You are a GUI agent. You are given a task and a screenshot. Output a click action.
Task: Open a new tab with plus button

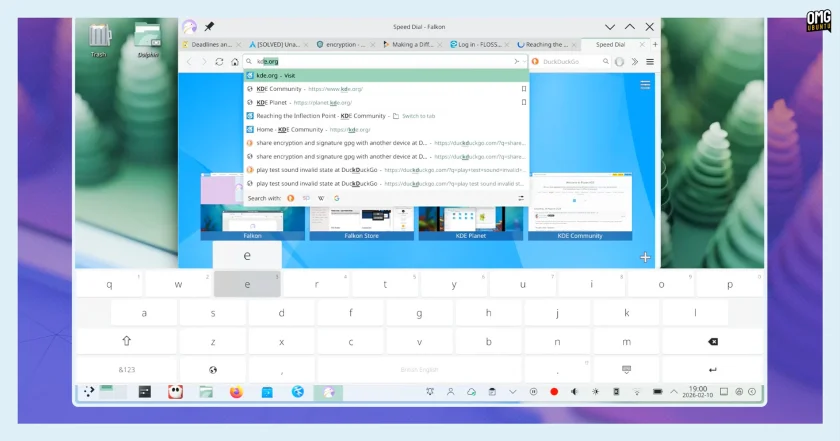(655, 44)
